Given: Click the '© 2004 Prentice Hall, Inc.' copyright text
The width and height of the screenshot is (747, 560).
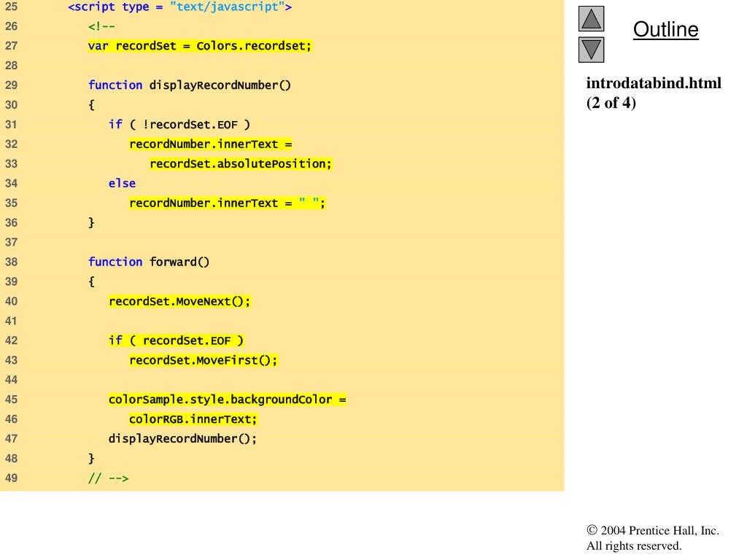Looking at the screenshot, I should click(653, 531).
